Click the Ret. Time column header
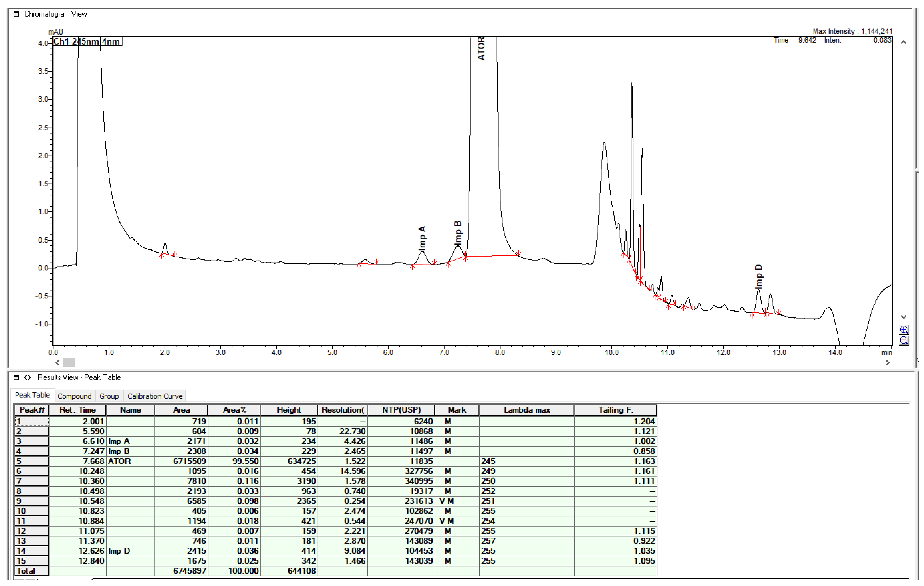 coord(77,410)
